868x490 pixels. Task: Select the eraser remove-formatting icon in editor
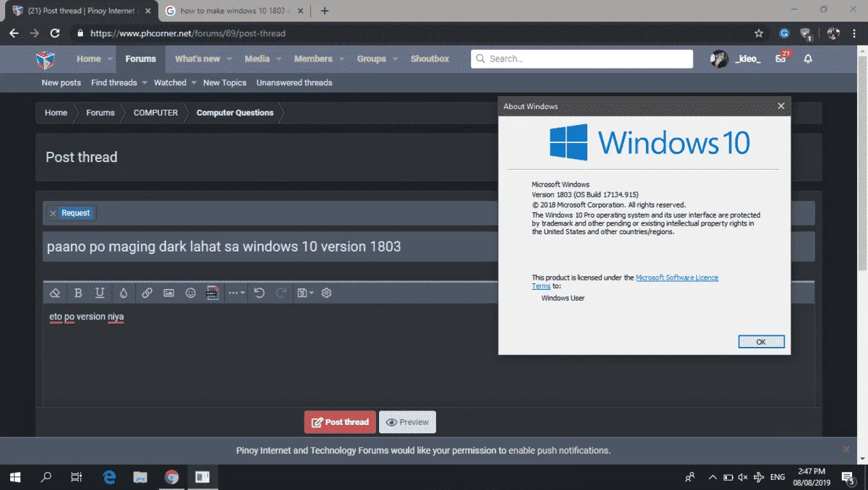[x=54, y=293]
